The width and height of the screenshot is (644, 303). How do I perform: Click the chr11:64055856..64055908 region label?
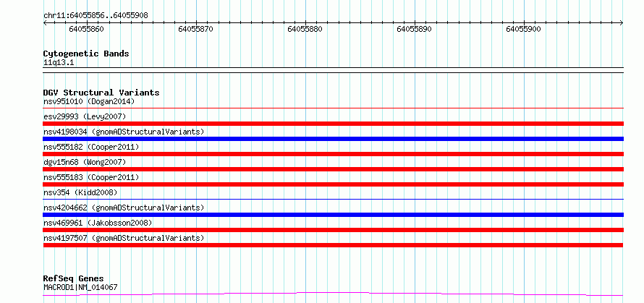[x=96, y=16]
